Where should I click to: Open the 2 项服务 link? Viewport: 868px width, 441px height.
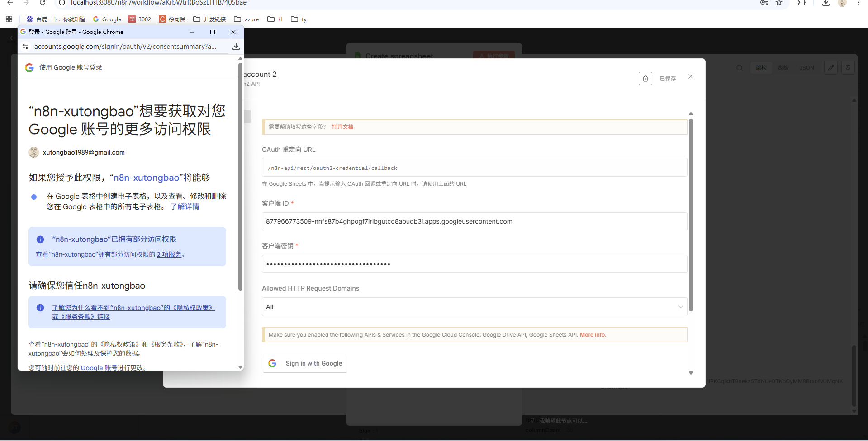169,254
